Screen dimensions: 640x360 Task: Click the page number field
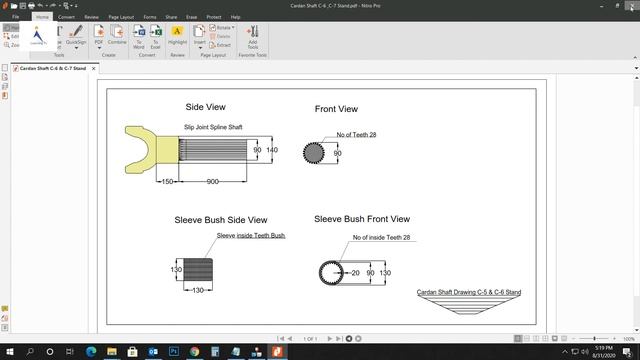(x=310, y=339)
